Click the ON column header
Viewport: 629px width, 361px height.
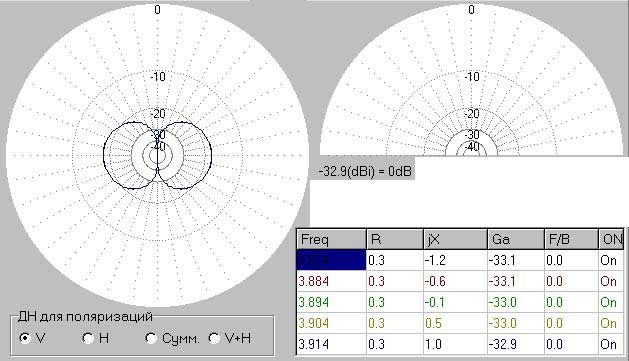(612, 239)
